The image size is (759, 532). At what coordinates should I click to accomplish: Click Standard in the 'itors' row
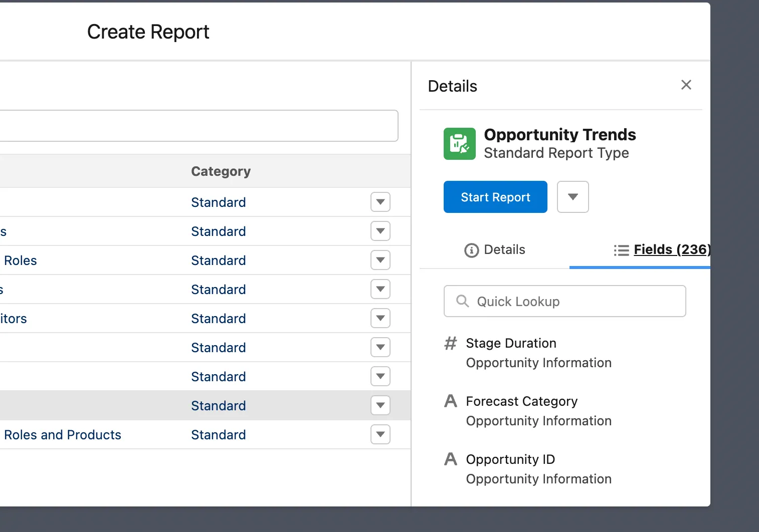[x=219, y=319]
